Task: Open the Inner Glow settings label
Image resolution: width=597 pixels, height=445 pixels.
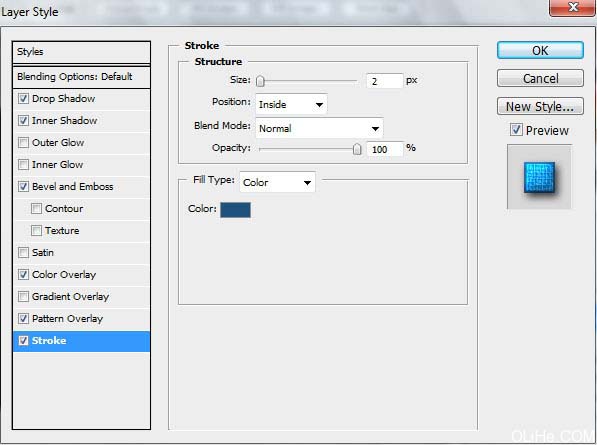Action: coord(57,165)
